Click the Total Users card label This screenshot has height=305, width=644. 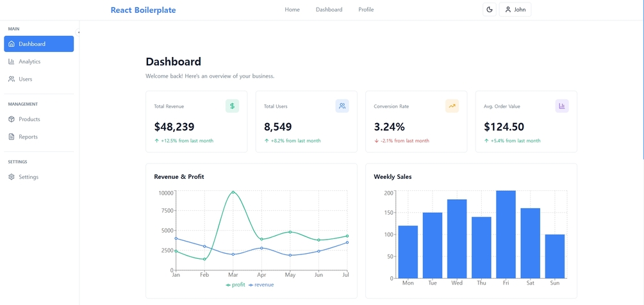[276, 106]
